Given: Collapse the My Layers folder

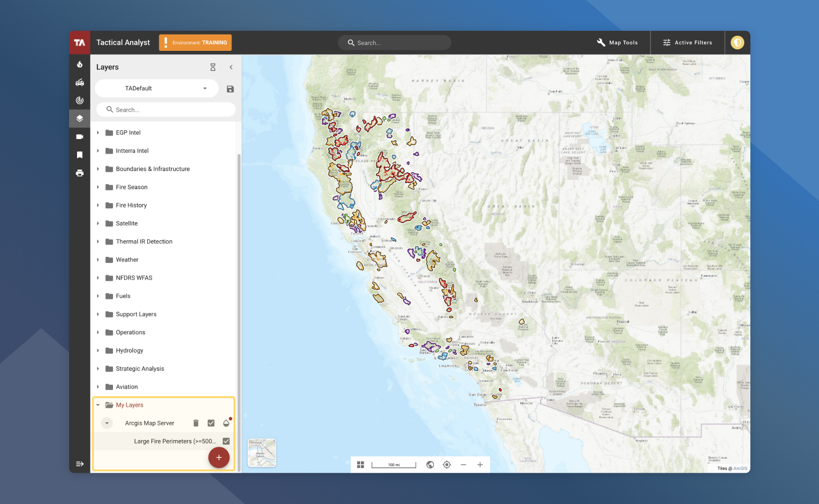Looking at the screenshot, I should coord(98,405).
